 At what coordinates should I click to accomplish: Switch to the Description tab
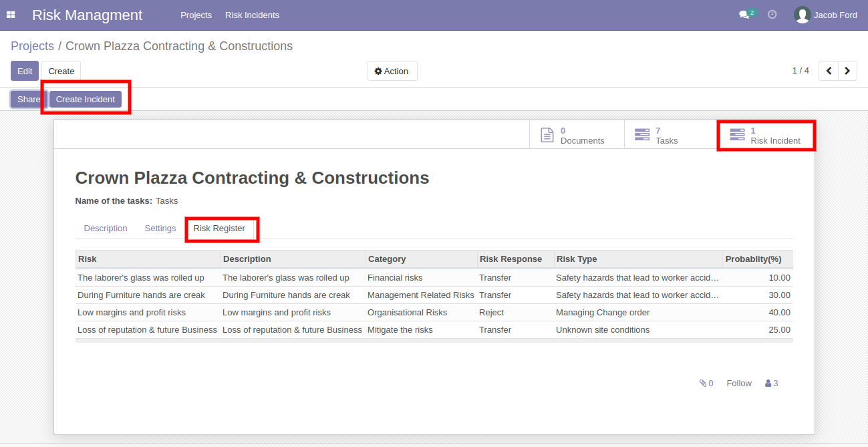pyautogui.click(x=106, y=229)
